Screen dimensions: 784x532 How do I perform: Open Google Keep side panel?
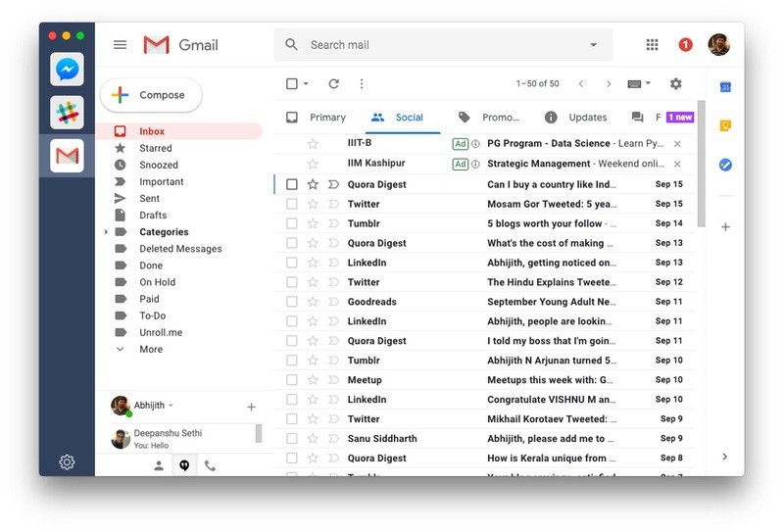pos(725,125)
